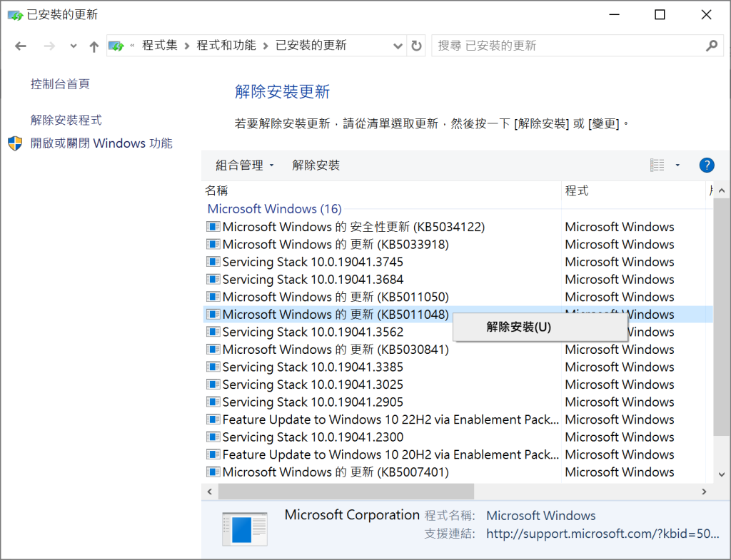Select the KB5030841 update row
The image size is (731, 560).
point(458,350)
